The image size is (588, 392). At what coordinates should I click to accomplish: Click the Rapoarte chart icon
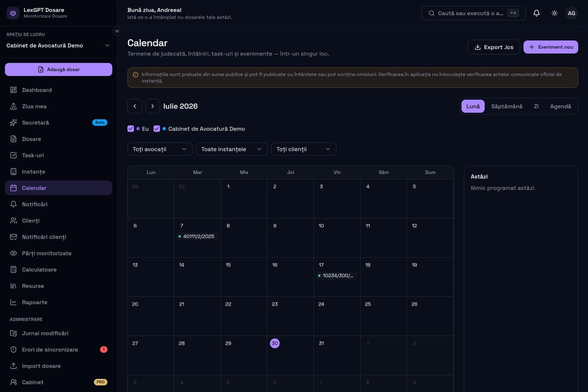[14, 302]
